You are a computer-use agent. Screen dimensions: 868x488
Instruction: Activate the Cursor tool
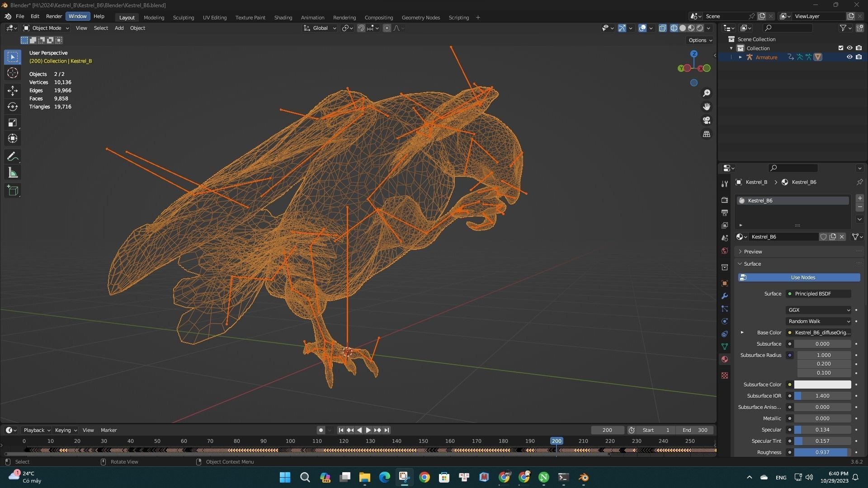13,73
